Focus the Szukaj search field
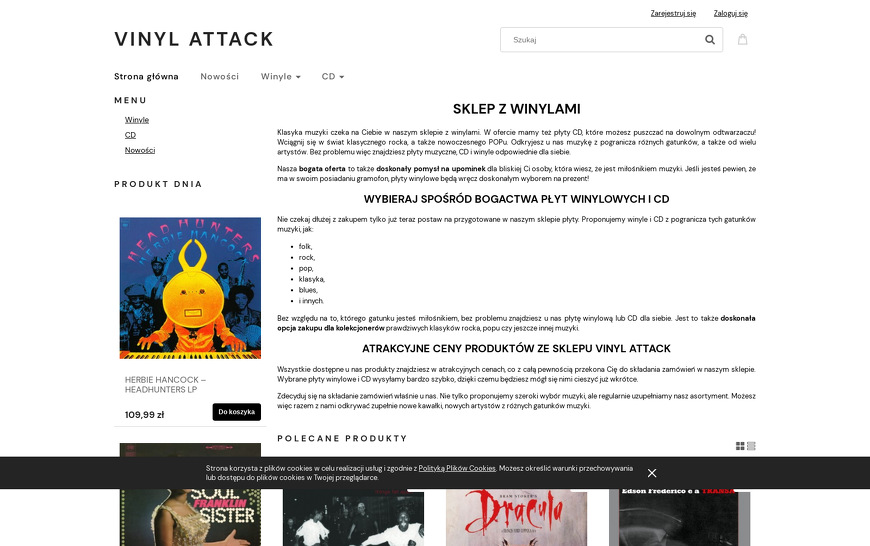Image resolution: width=870 pixels, height=546 pixels. coord(603,39)
